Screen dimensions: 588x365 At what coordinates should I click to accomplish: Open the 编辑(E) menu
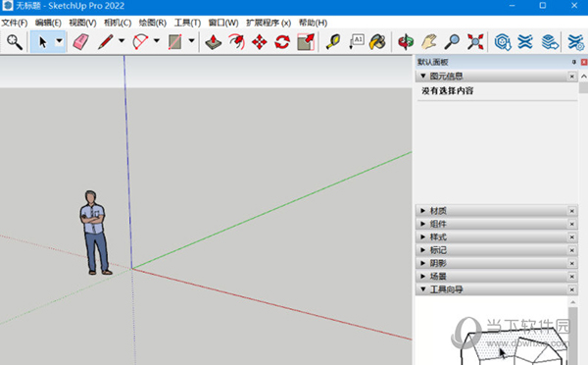click(48, 23)
